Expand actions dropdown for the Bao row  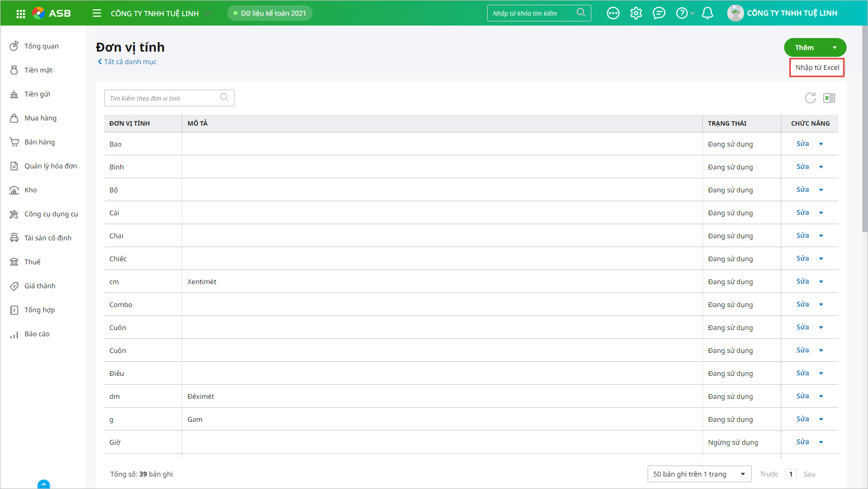tap(821, 144)
